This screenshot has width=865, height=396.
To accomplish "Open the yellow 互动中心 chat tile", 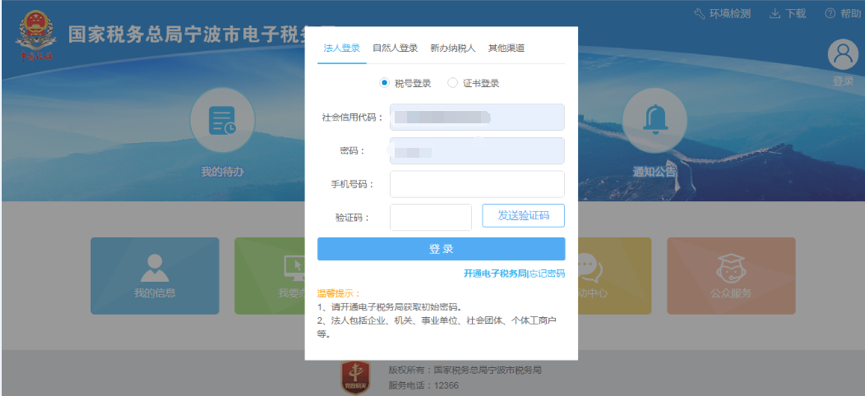I will (615, 276).
